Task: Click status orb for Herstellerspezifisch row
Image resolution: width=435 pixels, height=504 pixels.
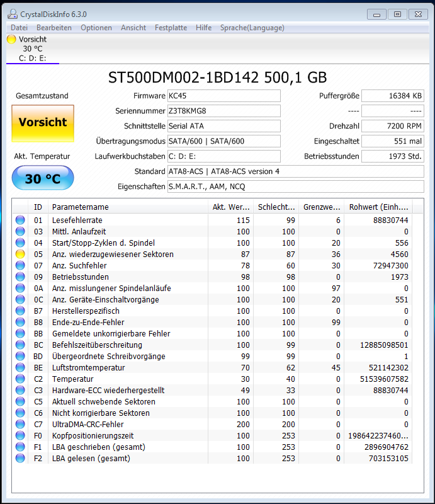Action: pos(20,311)
